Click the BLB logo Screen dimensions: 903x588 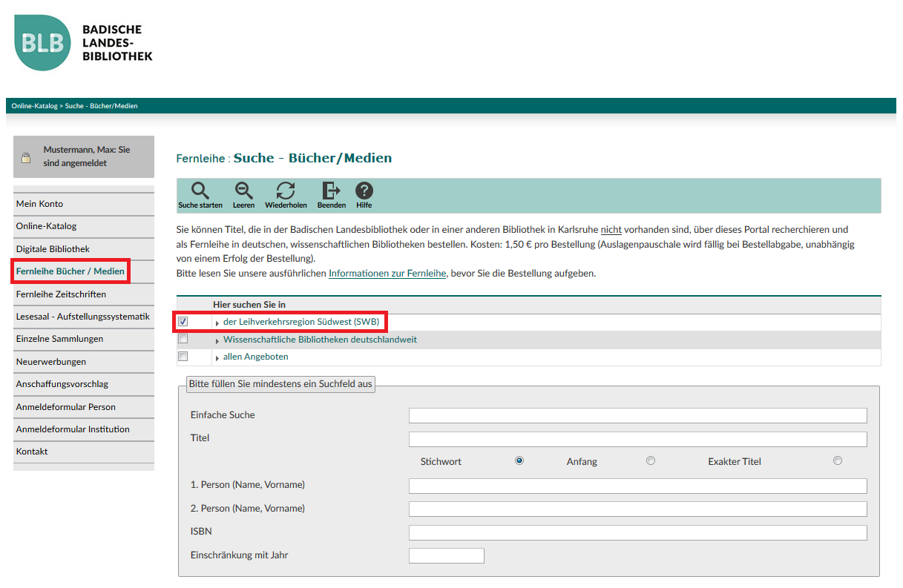(x=45, y=42)
